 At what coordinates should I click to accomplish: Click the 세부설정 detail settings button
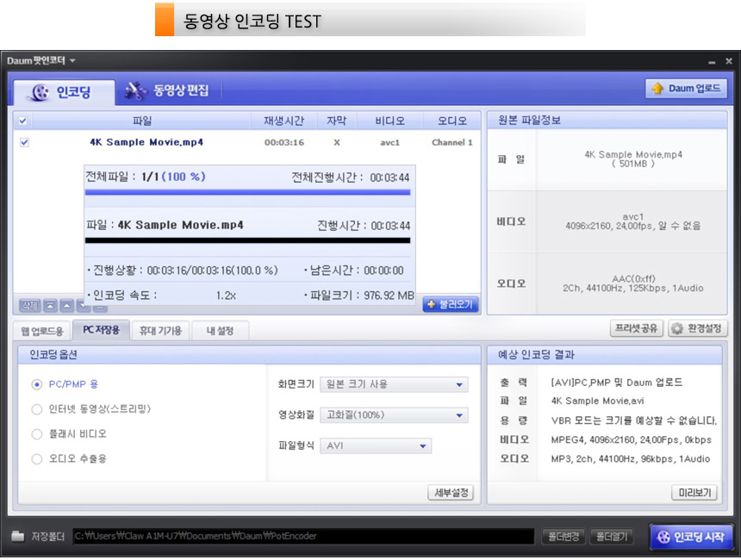coord(451,493)
